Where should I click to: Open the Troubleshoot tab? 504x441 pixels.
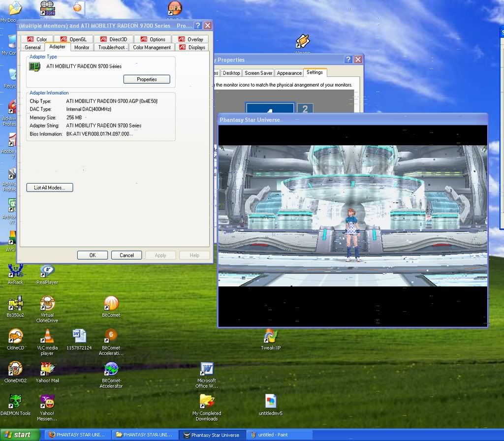pyautogui.click(x=112, y=47)
